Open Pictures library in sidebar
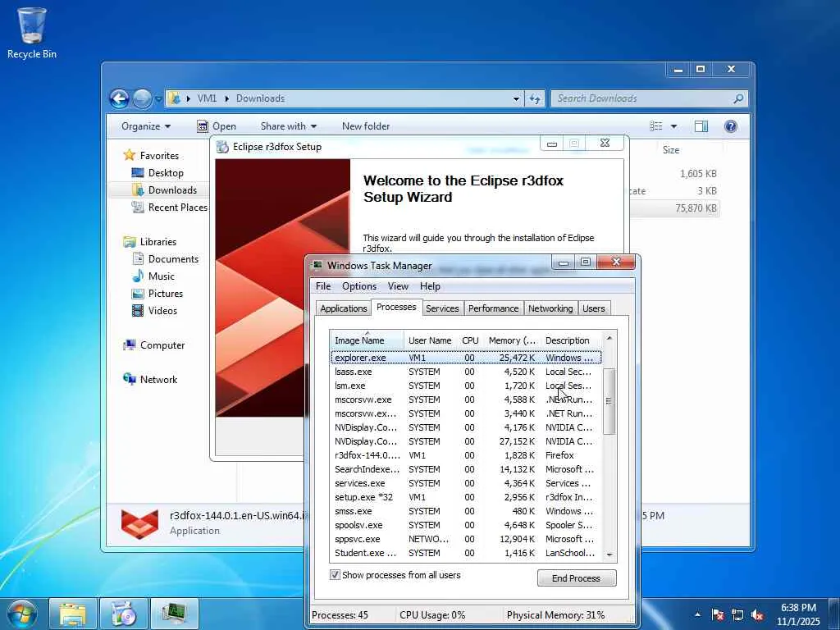Image resolution: width=840 pixels, height=630 pixels. click(165, 294)
